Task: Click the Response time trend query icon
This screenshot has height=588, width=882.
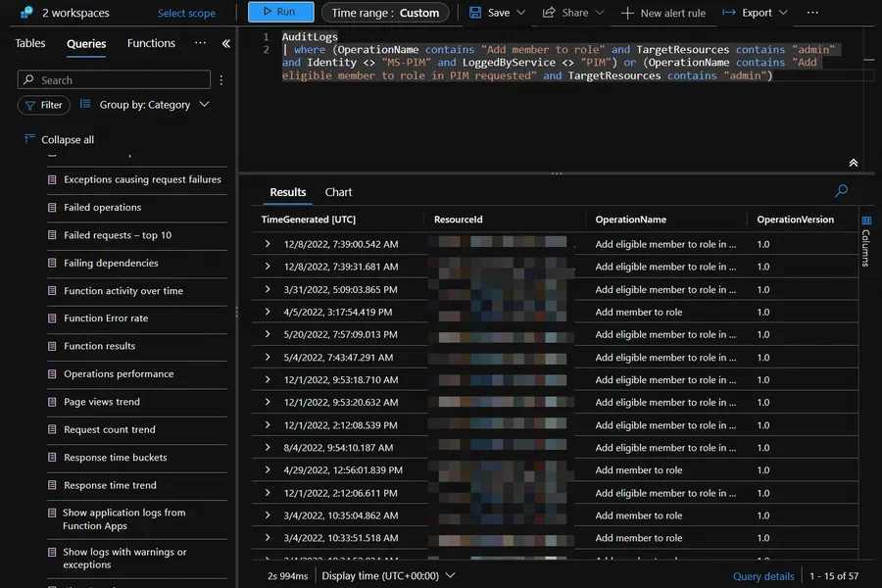Action: click(x=52, y=485)
